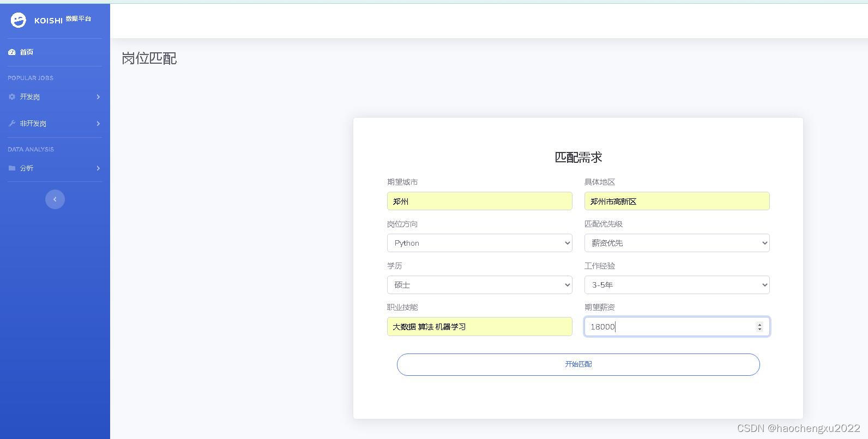Open the 分析 sidebar menu
Viewport: 868px width, 439px height.
[55, 168]
